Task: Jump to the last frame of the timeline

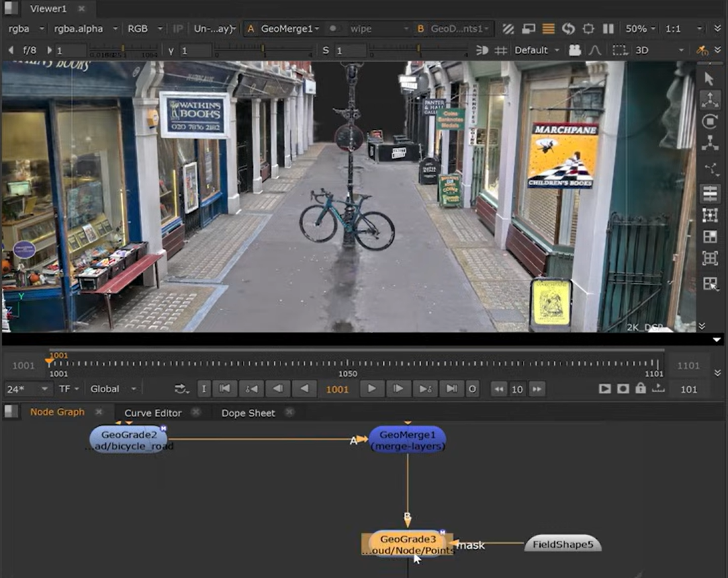Action: 451,389
